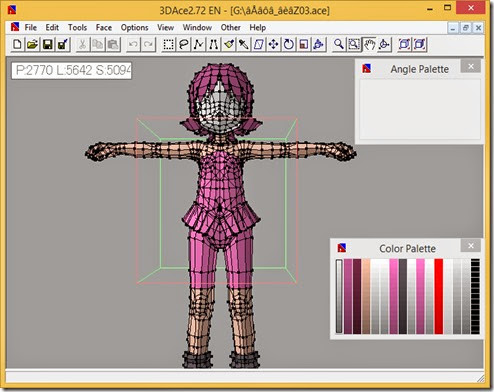Select the view rotation axes tool
Viewport: 494px width, 392px height.
click(x=384, y=44)
